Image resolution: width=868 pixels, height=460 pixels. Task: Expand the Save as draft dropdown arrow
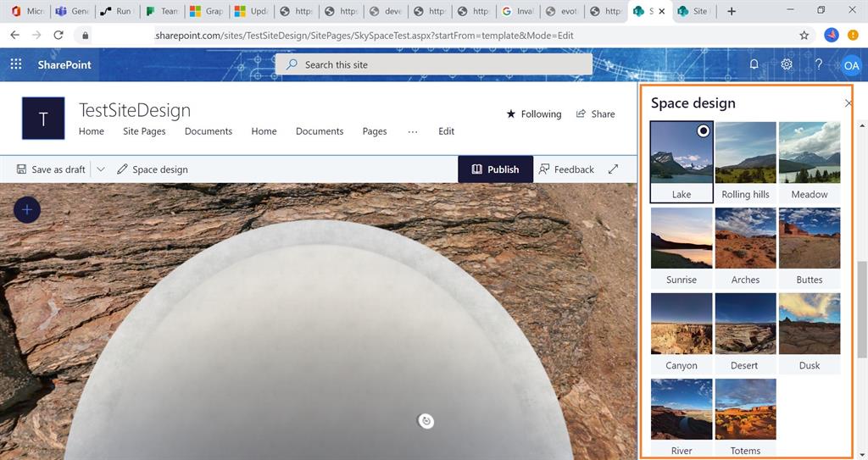[101, 169]
